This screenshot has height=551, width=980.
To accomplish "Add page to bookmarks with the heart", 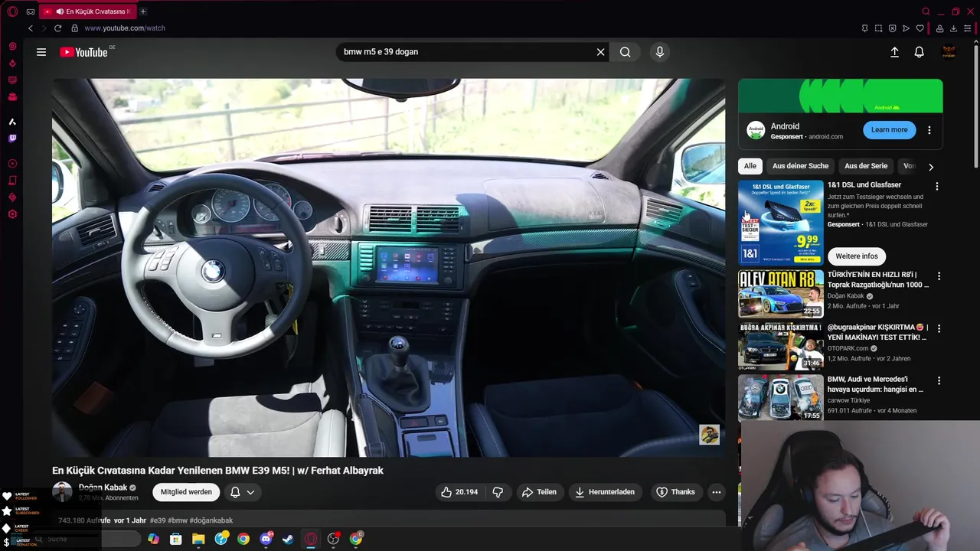I will tap(920, 28).
